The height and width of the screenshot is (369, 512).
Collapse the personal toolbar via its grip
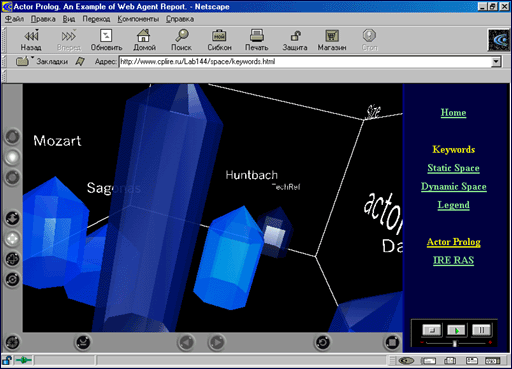[4, 76]
